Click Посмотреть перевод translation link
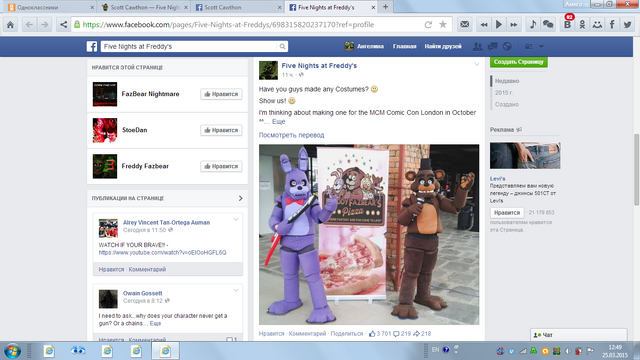Image resolution: width=640 pixels, height=360 pixels. click(291, 135)
